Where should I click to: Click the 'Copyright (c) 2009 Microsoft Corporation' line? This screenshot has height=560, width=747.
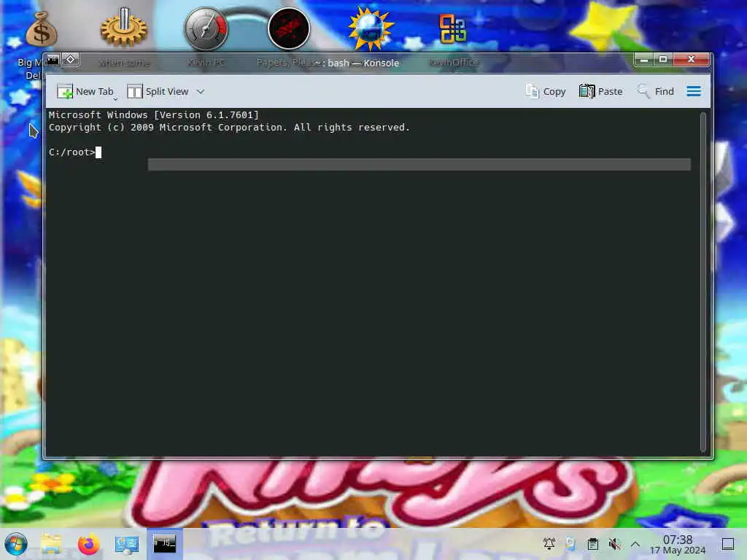coord(229,127)
